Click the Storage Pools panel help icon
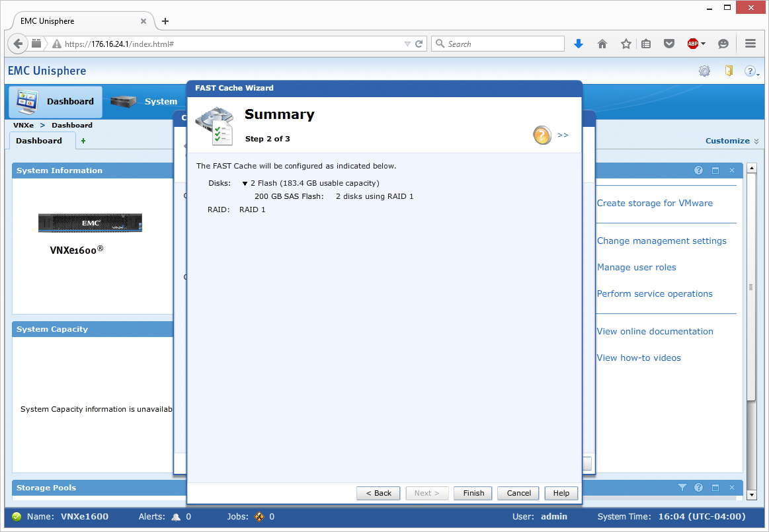The width and height of the screenshot is (769, 532). tap(699, 487)
